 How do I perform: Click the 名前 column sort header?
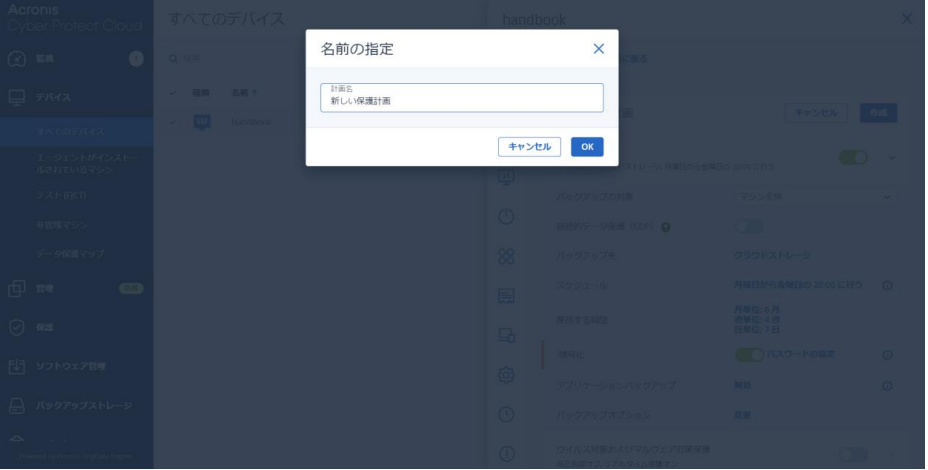pyautogui.click(x=244, y=92)
